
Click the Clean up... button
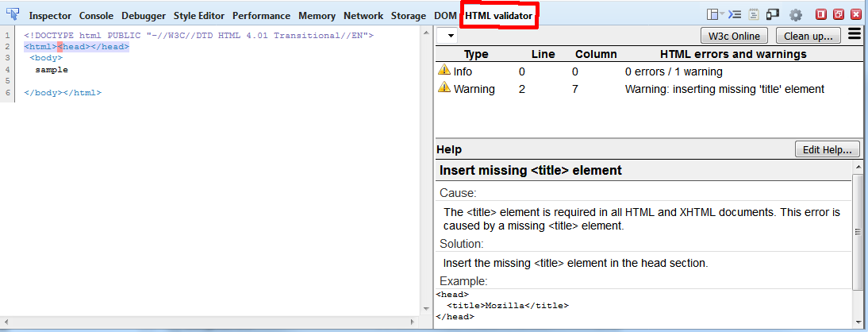(x=808, y=36)
